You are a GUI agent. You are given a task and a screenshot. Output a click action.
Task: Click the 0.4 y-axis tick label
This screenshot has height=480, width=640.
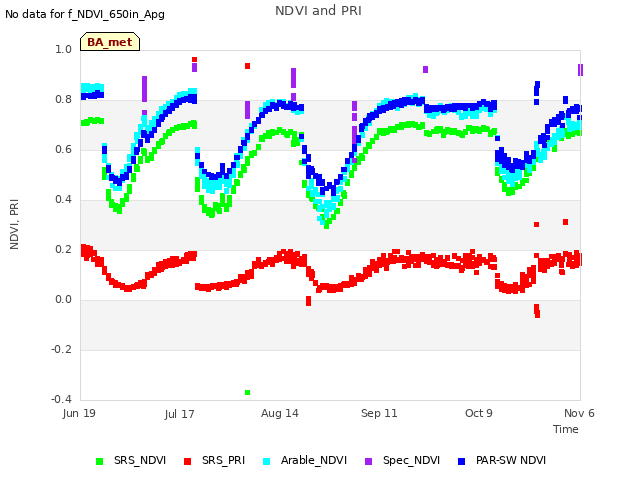point(63,200)
